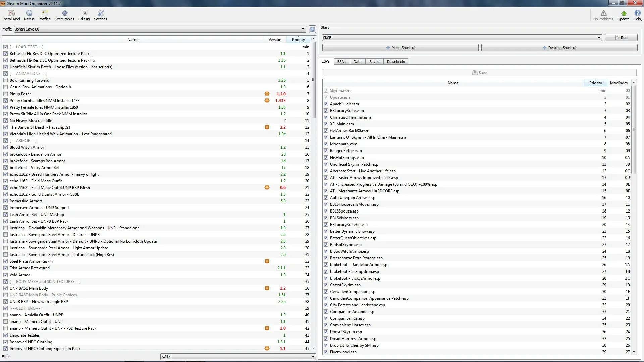This screenshot has height=362, width=644.
Task: Uncheck Moonpath.esm plugin
Action: click(326, 144)
